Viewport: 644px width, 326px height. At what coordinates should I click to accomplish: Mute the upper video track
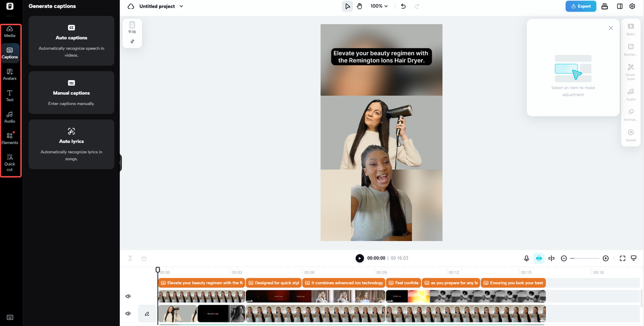pos(128,296)
